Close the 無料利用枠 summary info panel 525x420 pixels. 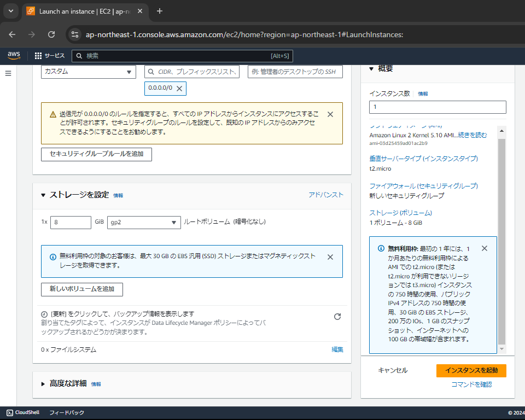point(485,248)
